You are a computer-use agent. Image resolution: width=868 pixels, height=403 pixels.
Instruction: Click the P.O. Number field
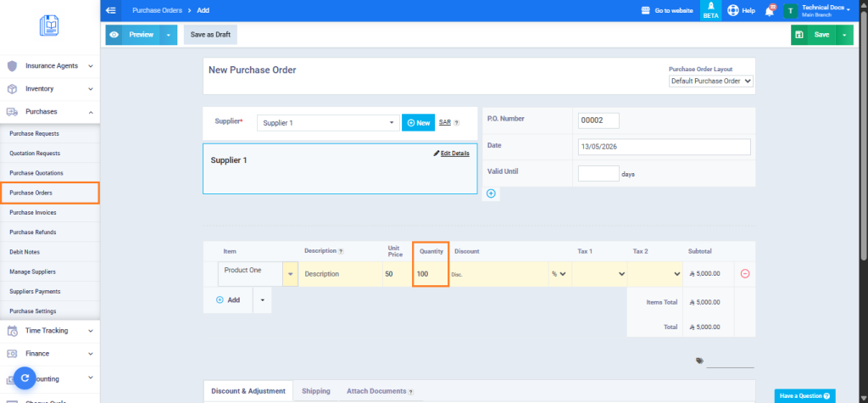tap(598, 120)
